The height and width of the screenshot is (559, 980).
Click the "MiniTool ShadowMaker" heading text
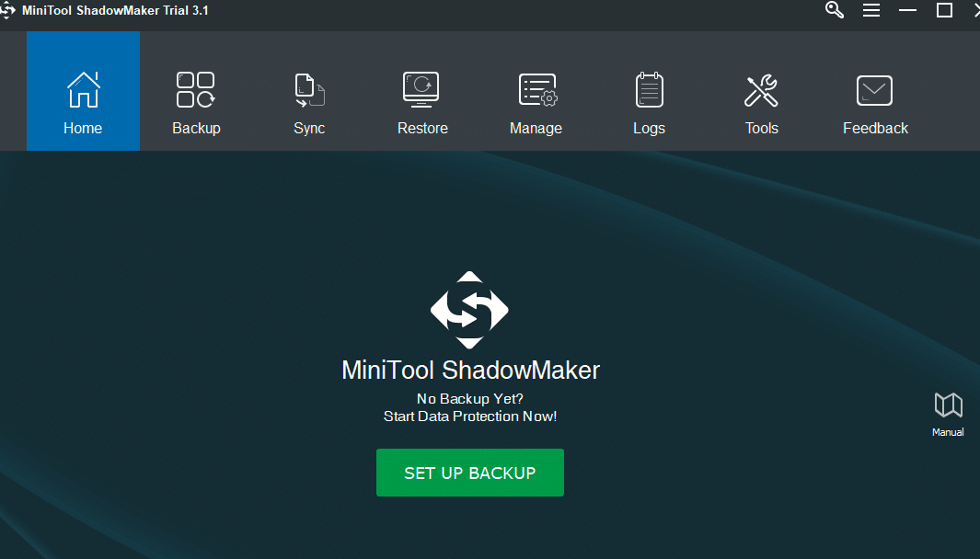470,371
